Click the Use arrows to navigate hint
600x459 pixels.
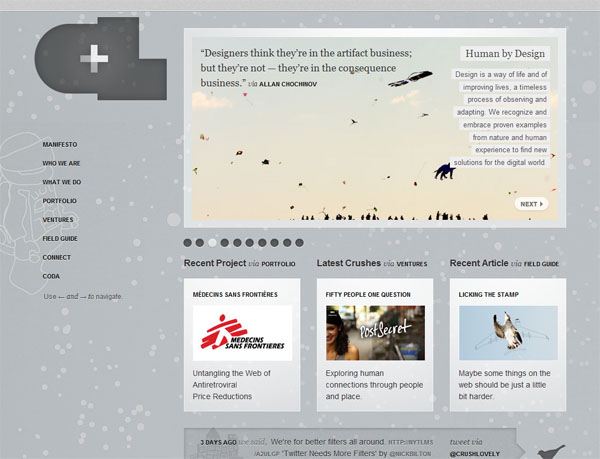(83, 296)
